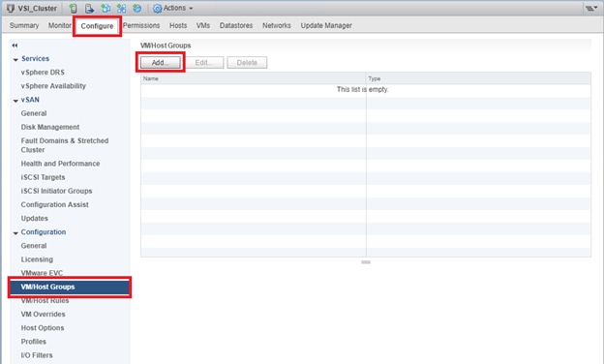604x364 pixels.
Task: Select Profiles in the sidebar
Action: [x=34, y=342]
